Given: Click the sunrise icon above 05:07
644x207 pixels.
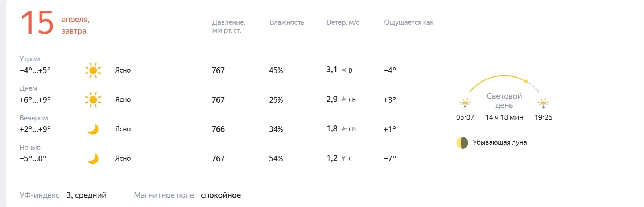Looking at the screenshot, I should pos(465,104).
